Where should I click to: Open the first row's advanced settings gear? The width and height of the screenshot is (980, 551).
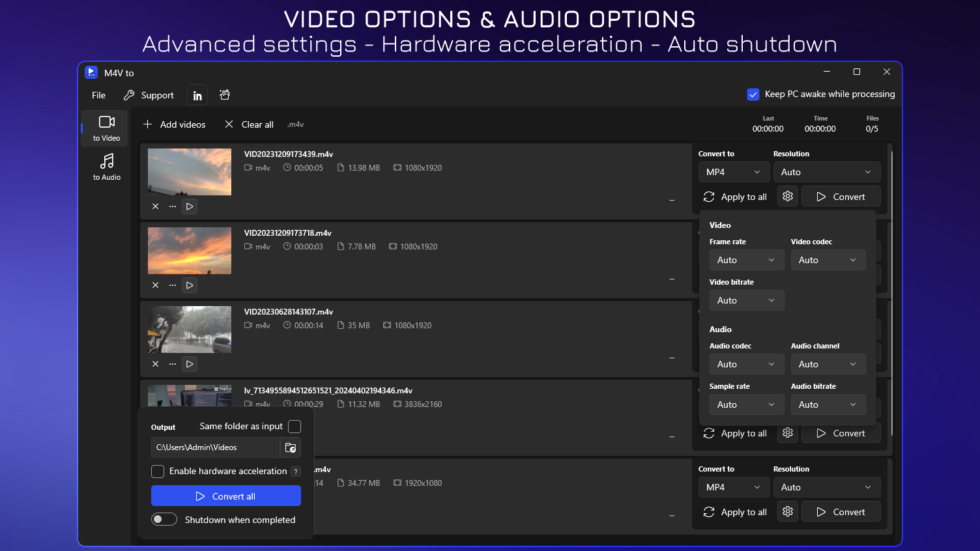(x=788, y=196)
